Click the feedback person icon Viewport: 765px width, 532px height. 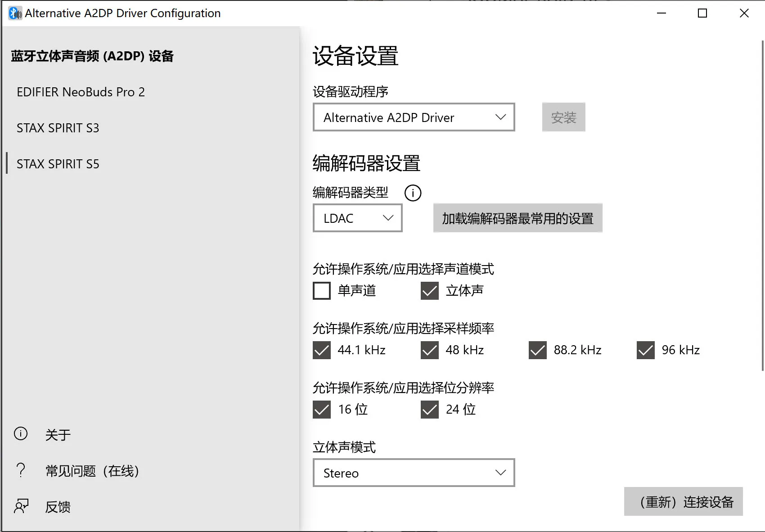(x=21, y=506)
